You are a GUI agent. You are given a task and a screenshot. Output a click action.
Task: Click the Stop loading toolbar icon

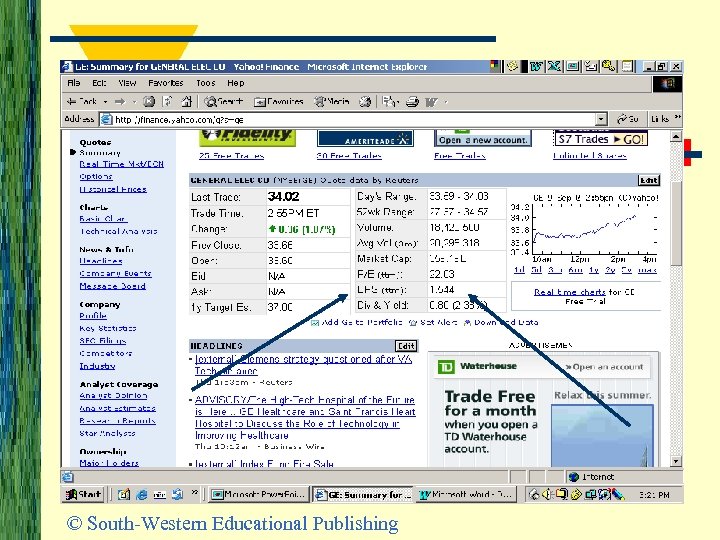click(x=149, y=101)
